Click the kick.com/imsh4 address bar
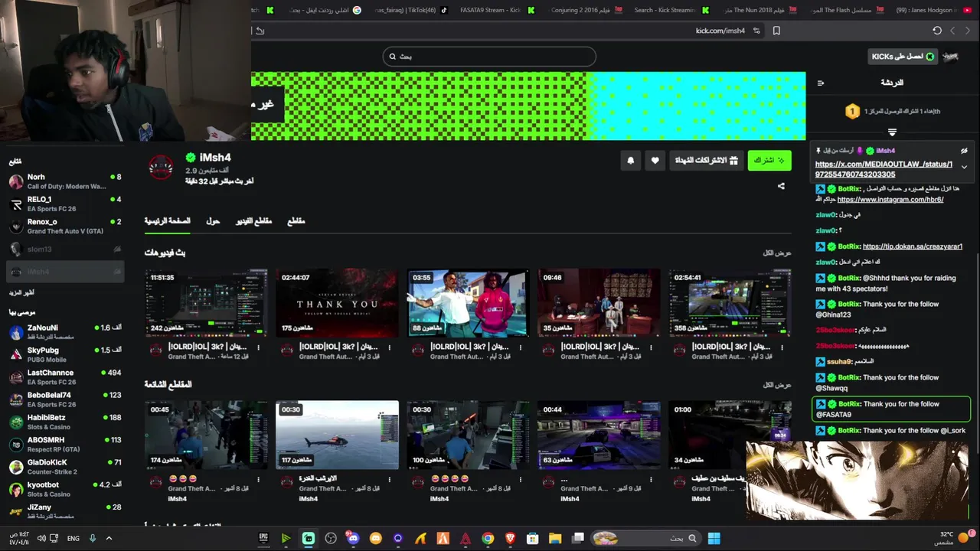This screenshot has width=980, height=551. point(720,31)
